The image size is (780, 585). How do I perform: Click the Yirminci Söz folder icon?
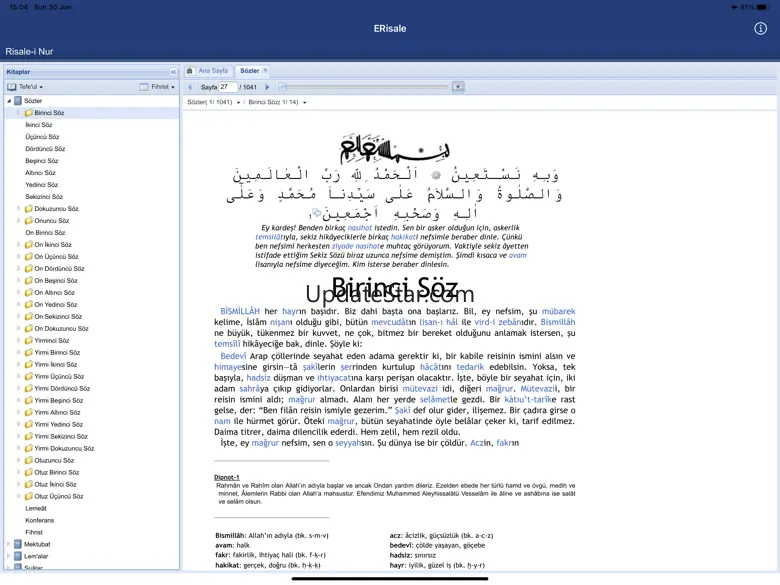point(29,340)
